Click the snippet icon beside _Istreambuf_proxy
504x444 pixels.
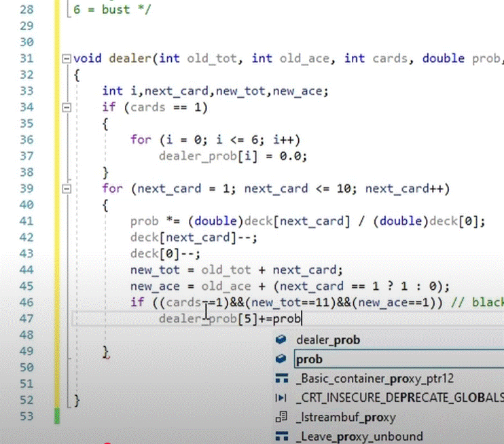281,417
